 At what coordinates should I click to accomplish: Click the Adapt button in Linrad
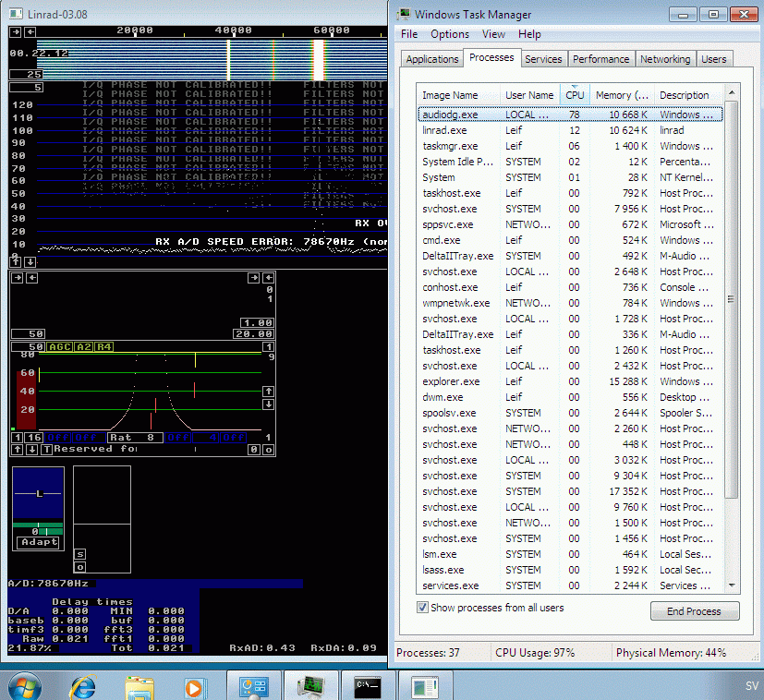click(39, 542)
